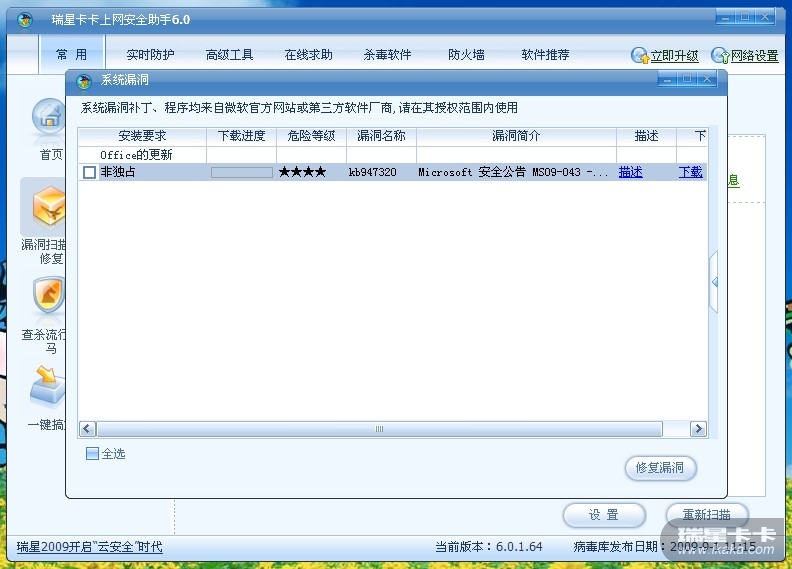Viewport: 792px width, 569px height.
Task: Click the 设置 button
Action: click(x=604, y=515)
